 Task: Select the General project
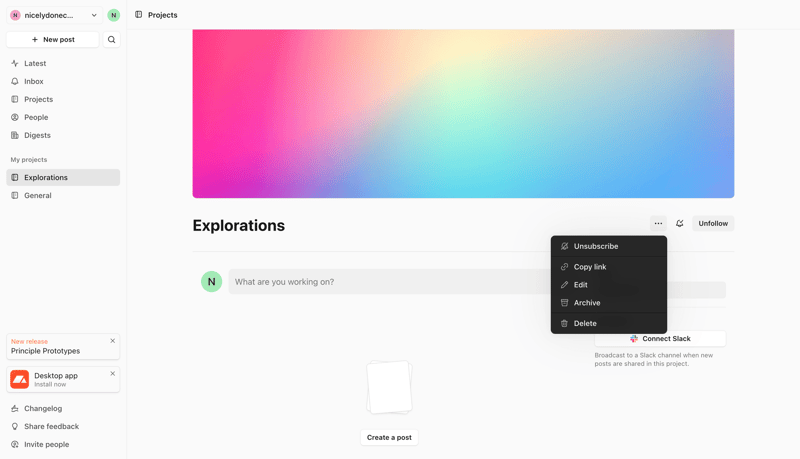click(63, 195)
